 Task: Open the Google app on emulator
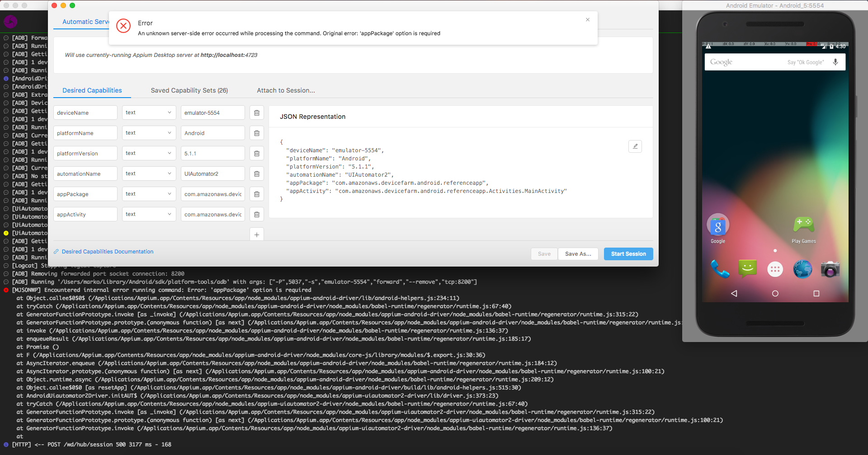pyautogui.click(x=718, y=229)
